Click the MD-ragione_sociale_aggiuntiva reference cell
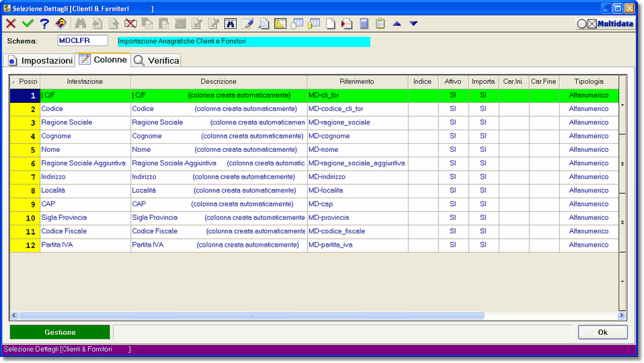The height and width of the screenshot is (363, 644). [358, 163]
